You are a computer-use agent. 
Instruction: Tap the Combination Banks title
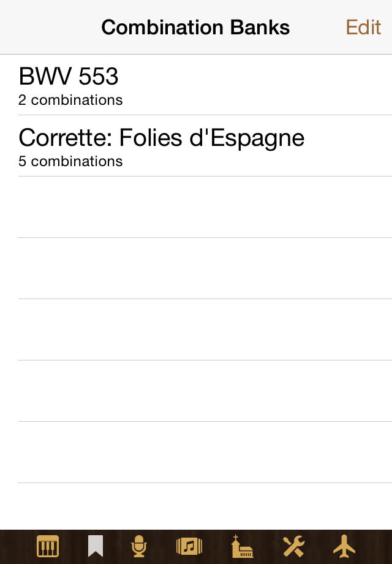tap(195, 27)
